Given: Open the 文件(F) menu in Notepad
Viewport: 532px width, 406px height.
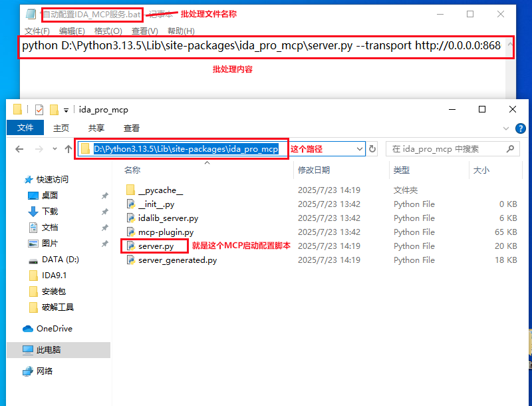Looking at the screenshot, I should pyautogui.click(x=37, y=31).
